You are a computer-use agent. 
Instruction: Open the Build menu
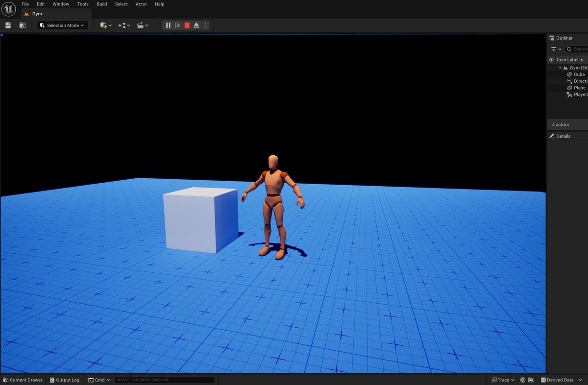101,4
